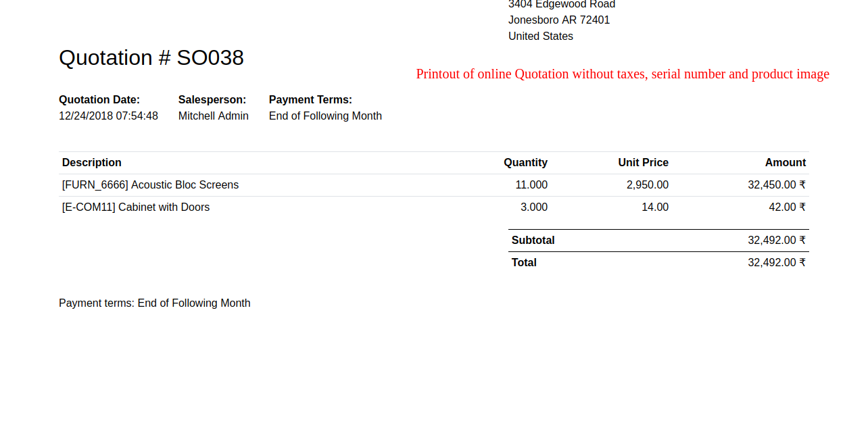
Task: Select the red printout annotation text
Action: [623, 74]
